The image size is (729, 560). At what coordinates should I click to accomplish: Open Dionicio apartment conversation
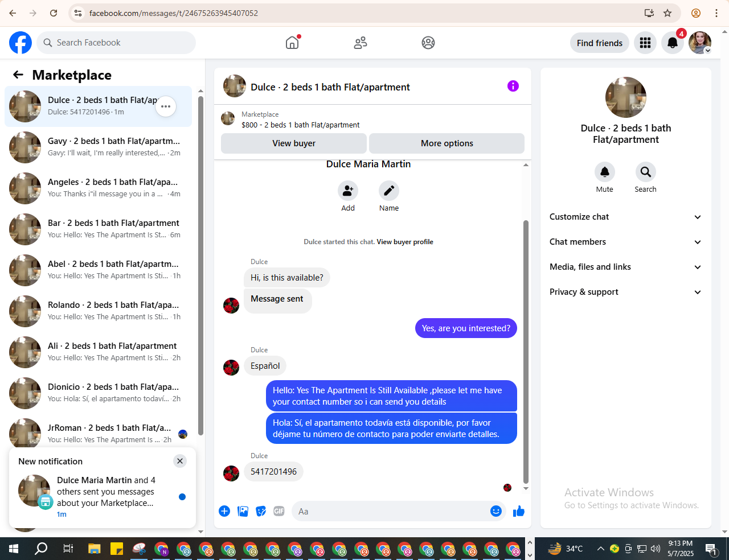coord(98,393)
